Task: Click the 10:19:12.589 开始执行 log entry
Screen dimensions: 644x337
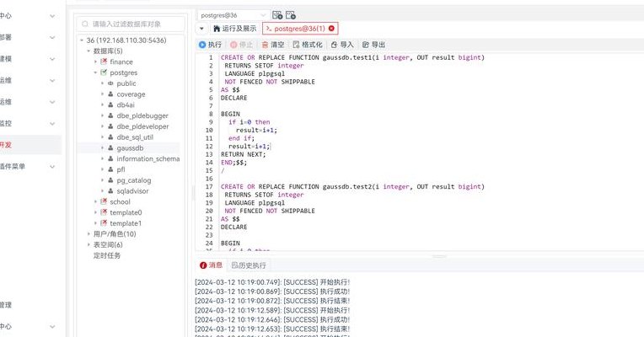Action: [x=272, y=310]
